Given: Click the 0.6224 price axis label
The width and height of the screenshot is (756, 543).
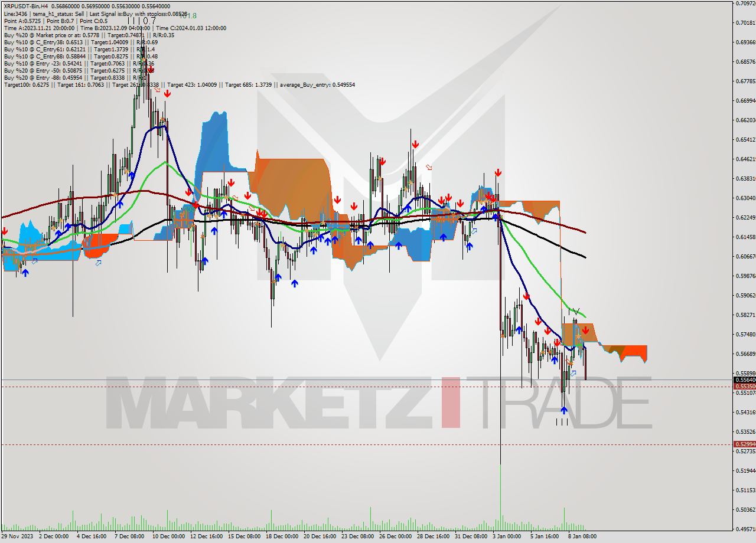Looking at the screenshot, I should point(746,217).
